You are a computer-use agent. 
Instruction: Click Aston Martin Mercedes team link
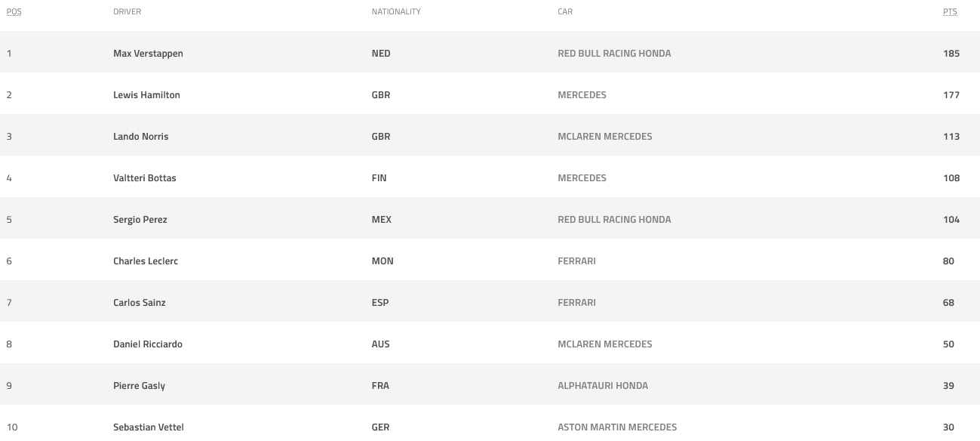[x=617, y=427]
